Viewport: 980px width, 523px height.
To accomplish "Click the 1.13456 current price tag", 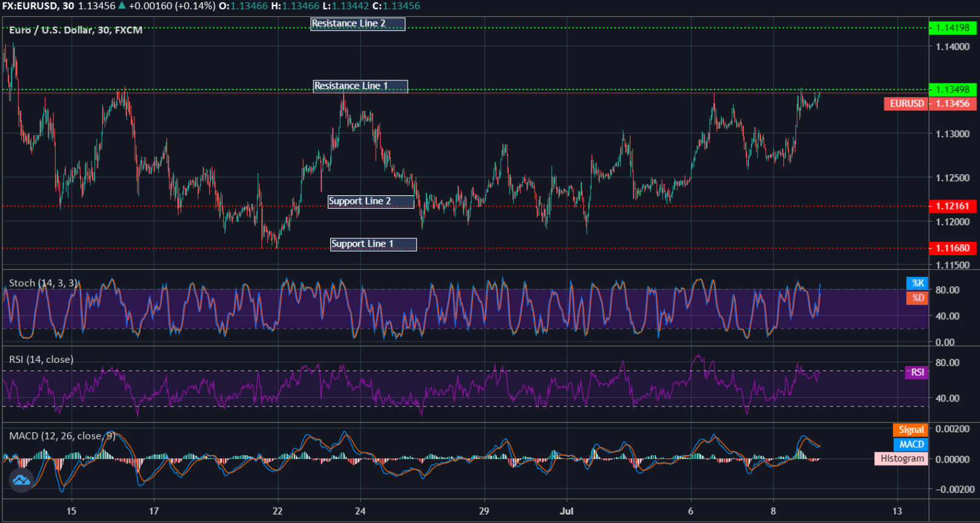I will (x=953, y=103).
